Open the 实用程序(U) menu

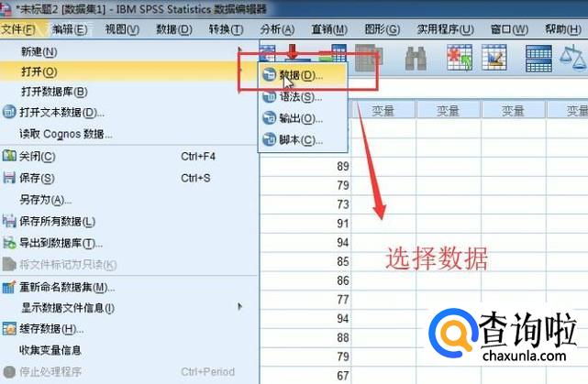click(x=446, y=29)
